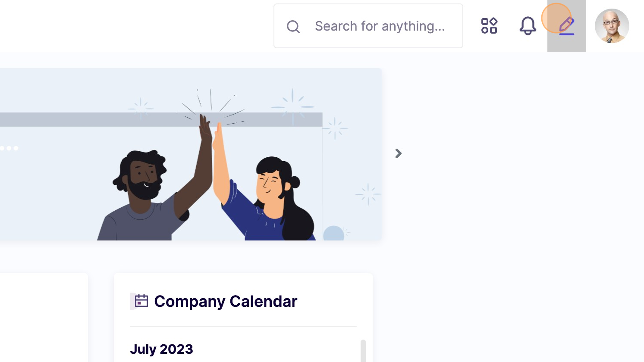Select the leftmost carousel dot
This screenshot has height=362, width=644.
pos(2,148)
